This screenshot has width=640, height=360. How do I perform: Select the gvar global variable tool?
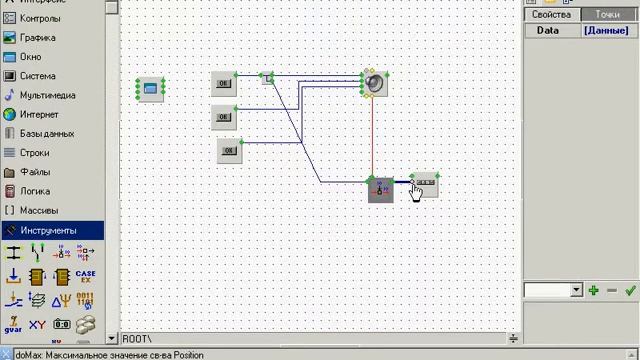click(13, 325)
